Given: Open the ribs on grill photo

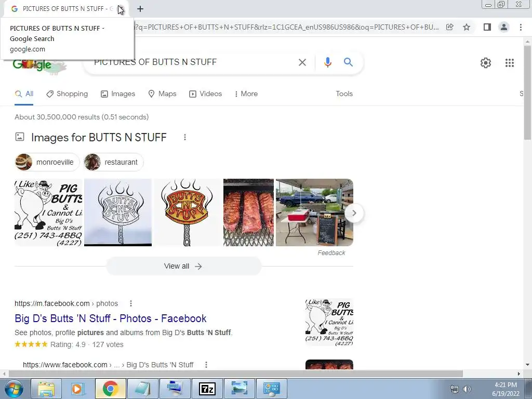Looking at the screenshot, I should 248,212.
